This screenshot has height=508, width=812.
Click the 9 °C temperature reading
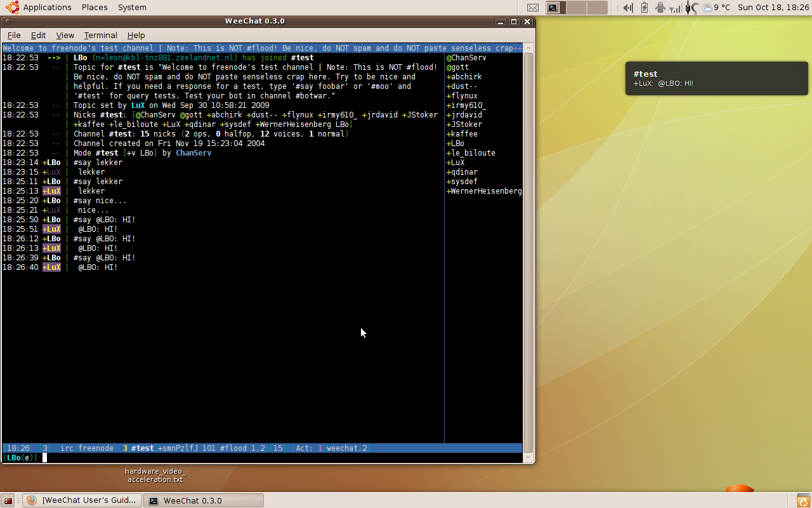[x=722, y=8]
